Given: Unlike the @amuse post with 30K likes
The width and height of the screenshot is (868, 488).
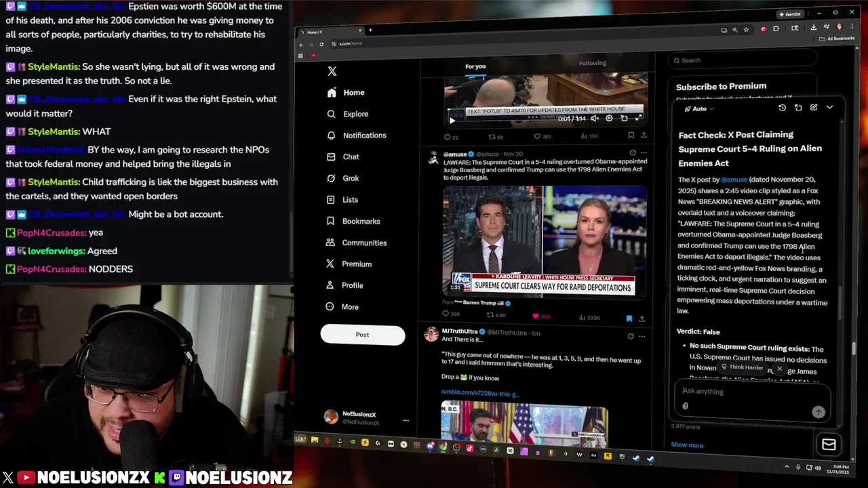Looking at the screenshot, I should (542, 317).
